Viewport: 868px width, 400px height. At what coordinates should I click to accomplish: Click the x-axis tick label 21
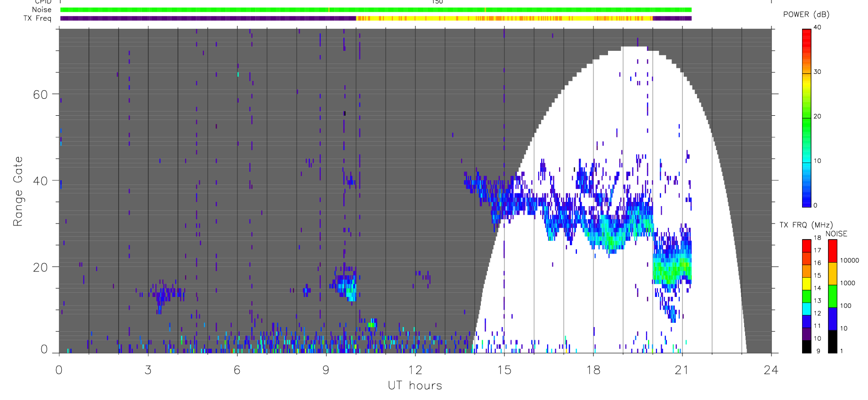pyautogui.click(x=682, y=370)
